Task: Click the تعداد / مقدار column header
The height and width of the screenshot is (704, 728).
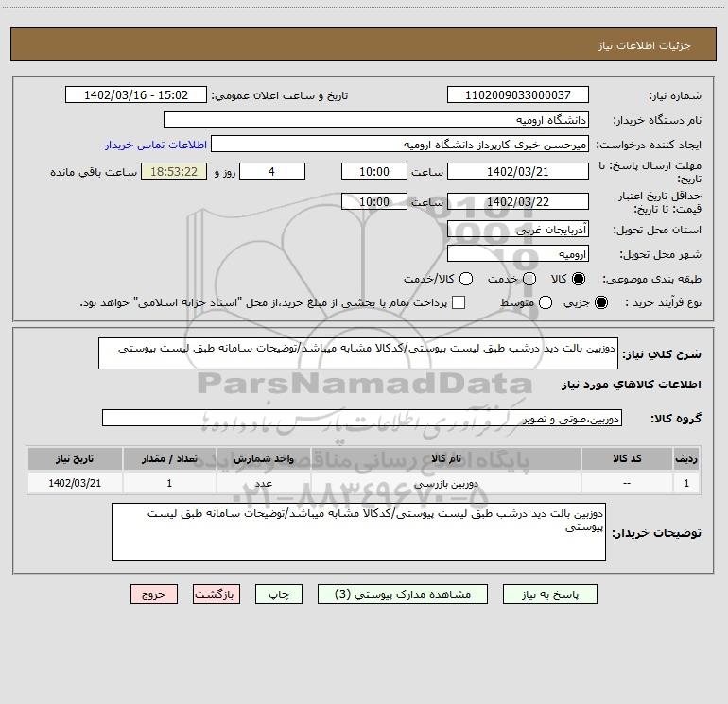Action: click(x=169, y=458)
